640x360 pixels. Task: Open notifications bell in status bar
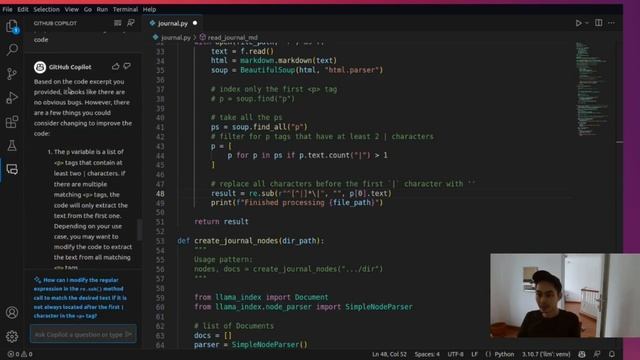612,354
